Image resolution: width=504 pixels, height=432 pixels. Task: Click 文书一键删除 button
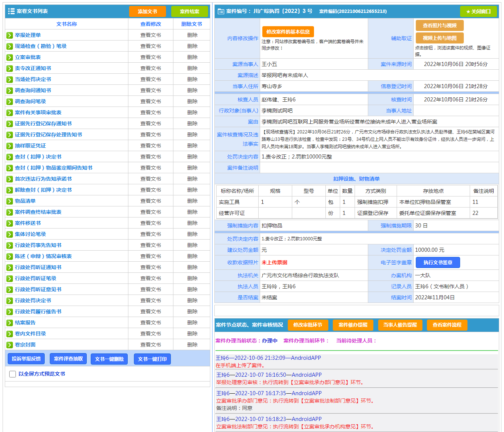[x=109, y=359]
